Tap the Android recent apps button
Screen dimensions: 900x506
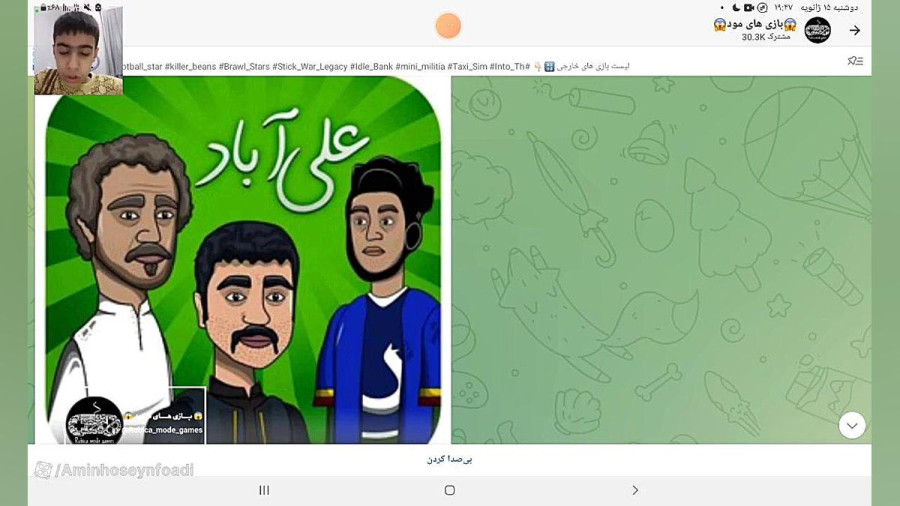pyautogui.click(x=264, y=490)
